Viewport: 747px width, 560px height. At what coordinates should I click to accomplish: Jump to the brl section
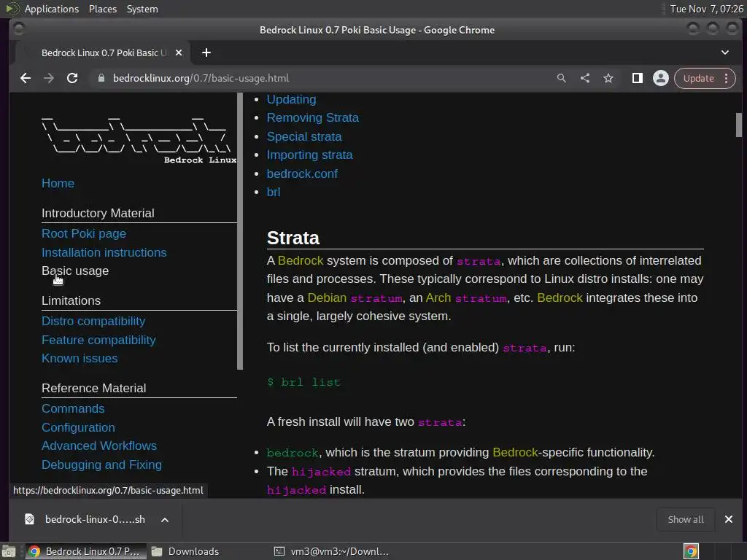pyautogui.click(x=274, y=192)
